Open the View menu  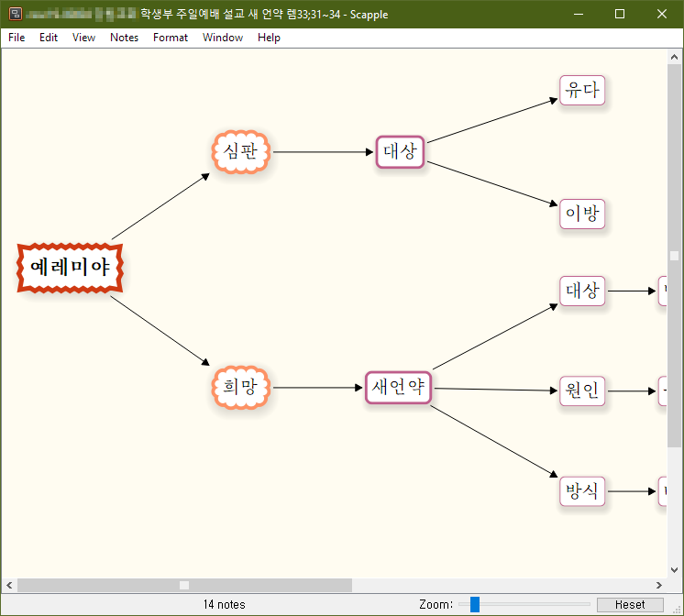pos(83,38)
